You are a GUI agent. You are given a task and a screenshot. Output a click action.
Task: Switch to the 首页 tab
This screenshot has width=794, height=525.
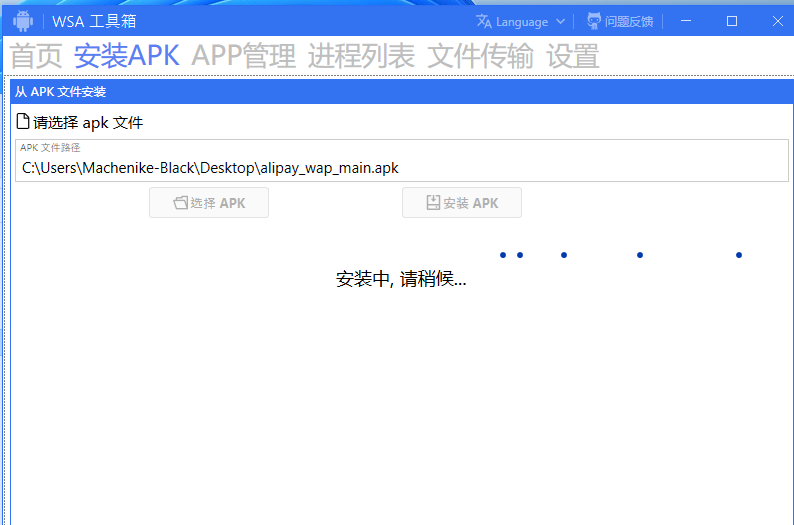click(36, 56)
